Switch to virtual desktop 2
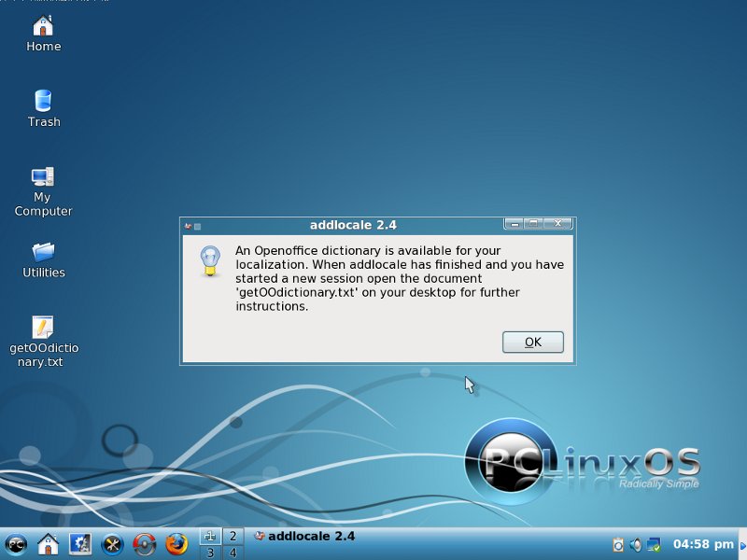Image resolution: width=747 pixels, height=560 pixels. click(x=233, y=536)
